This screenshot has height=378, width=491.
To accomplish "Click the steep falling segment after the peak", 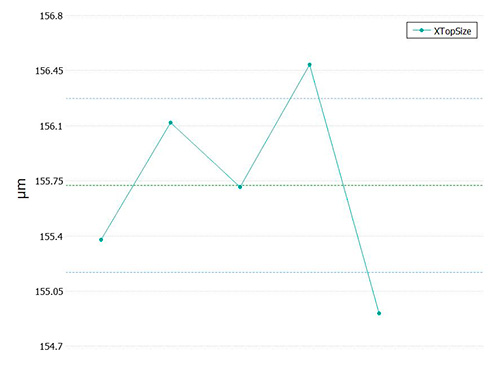I will (344, 189).
